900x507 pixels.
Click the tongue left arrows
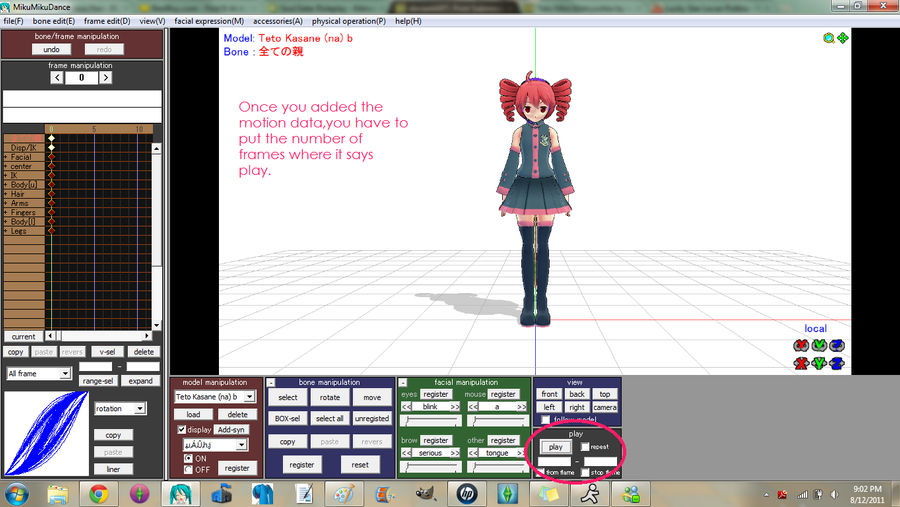[x=473, y=453]
